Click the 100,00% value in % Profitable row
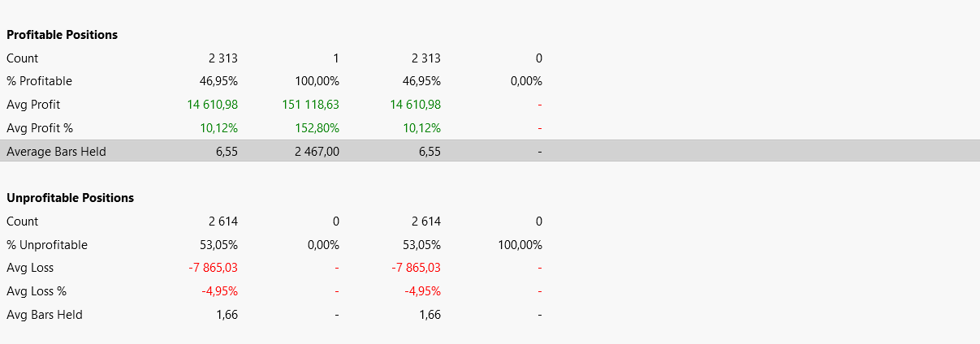This screenshot has width=980, height=344. point(317,81)
